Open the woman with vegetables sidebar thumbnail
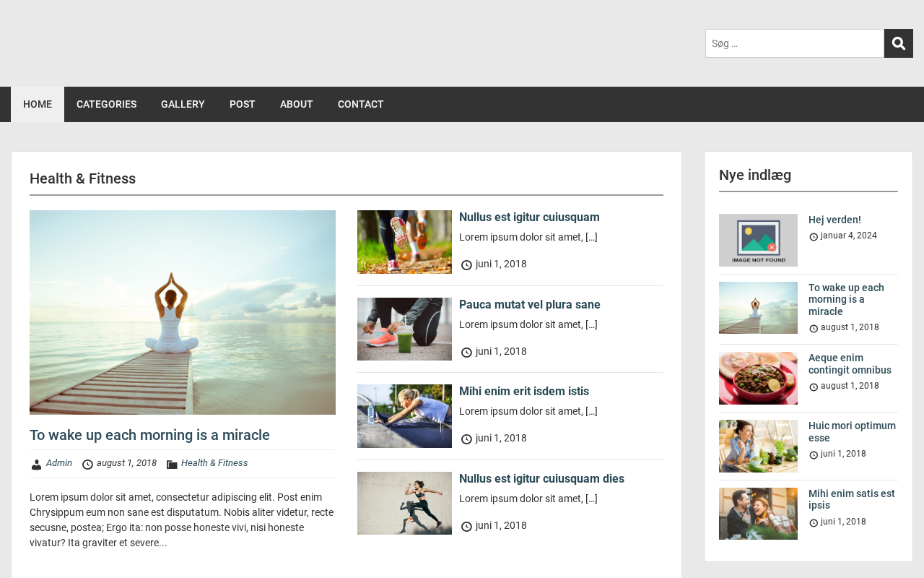Image resolution: width=924 pixels, height=578 pixels. (758, 446)
